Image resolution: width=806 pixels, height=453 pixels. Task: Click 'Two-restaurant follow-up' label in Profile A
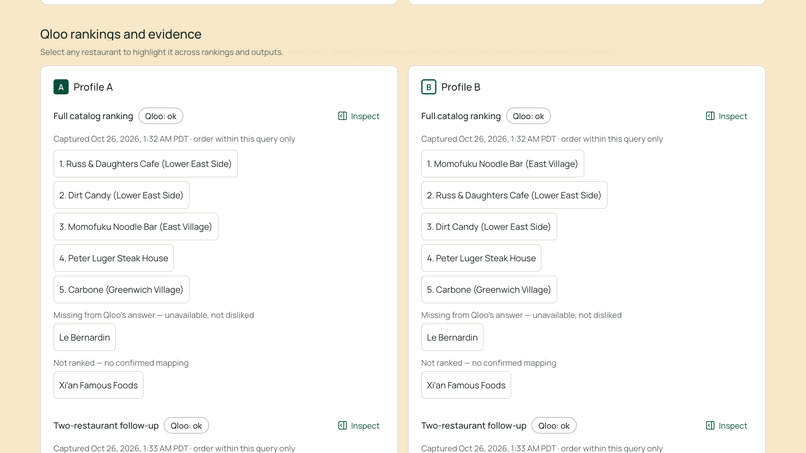(106, 426)
